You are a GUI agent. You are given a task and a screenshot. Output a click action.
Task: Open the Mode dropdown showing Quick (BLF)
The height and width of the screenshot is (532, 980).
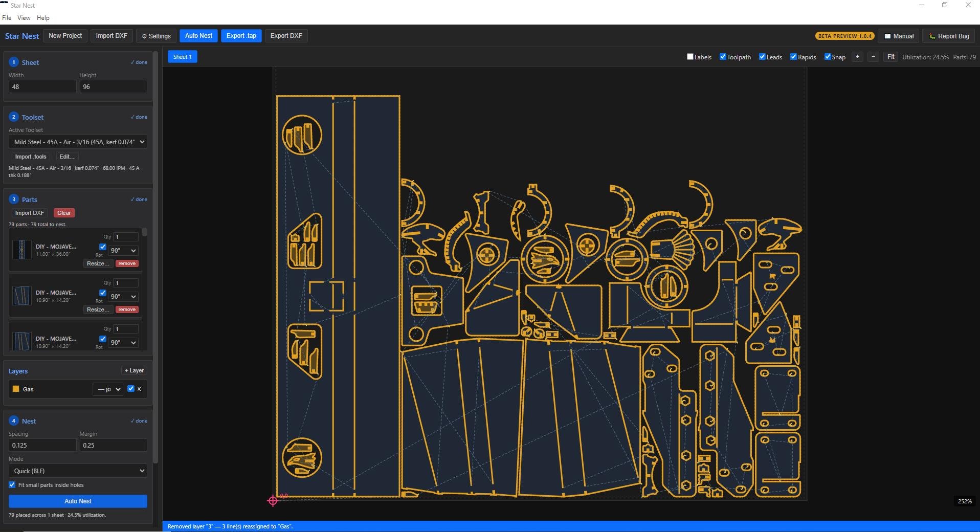click(x=78, y=471)
